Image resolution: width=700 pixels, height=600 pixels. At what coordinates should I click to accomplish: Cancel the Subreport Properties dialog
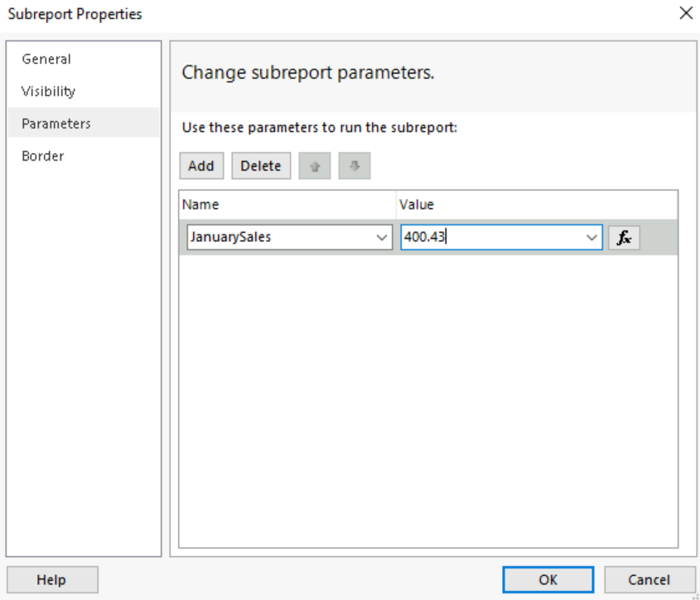(650, 579)
